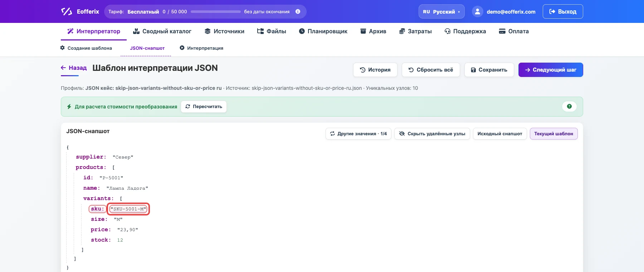Click the Eofferix logo icon
644x272 pixels.
coord(67,11)
